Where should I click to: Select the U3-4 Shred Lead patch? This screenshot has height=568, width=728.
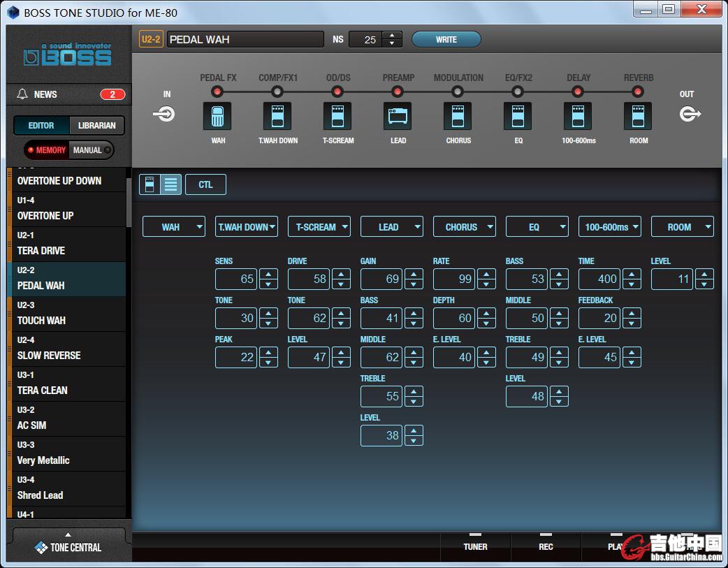click(x=68, y=488)
